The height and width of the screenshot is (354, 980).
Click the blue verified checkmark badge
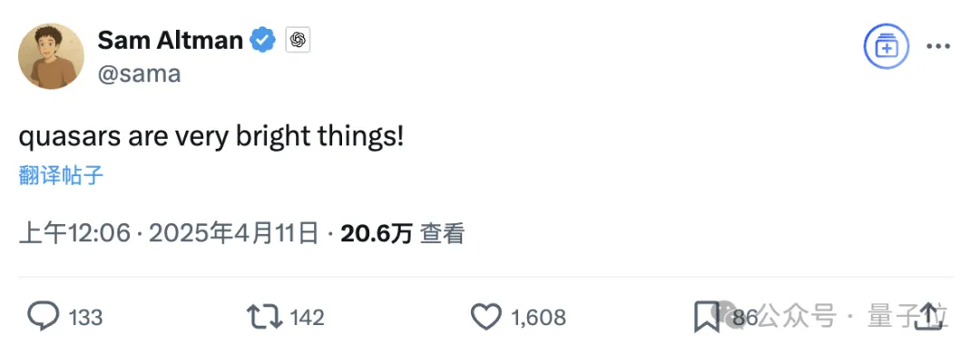pyautogui.click(x=263, y=41)
